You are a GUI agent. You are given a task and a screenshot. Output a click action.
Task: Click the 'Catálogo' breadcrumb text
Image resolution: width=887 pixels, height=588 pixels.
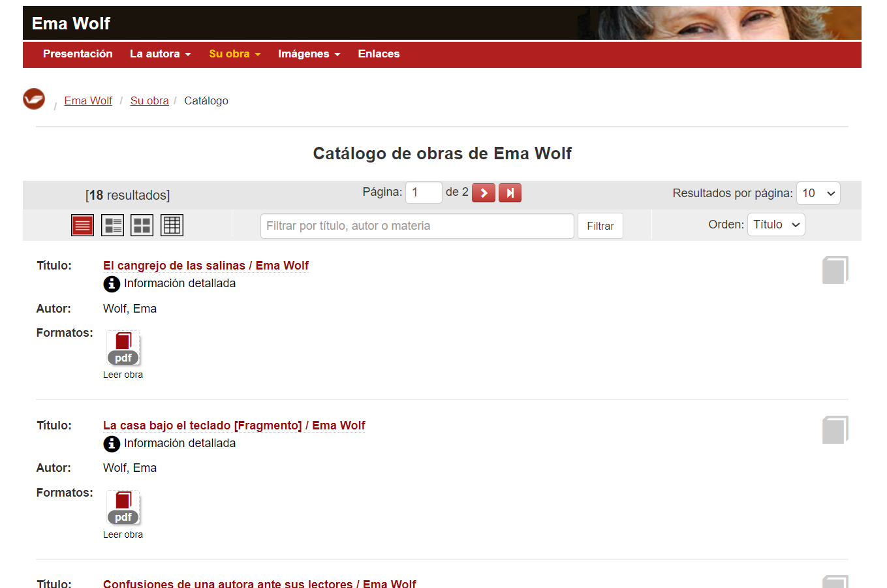[x=206, y=101]
